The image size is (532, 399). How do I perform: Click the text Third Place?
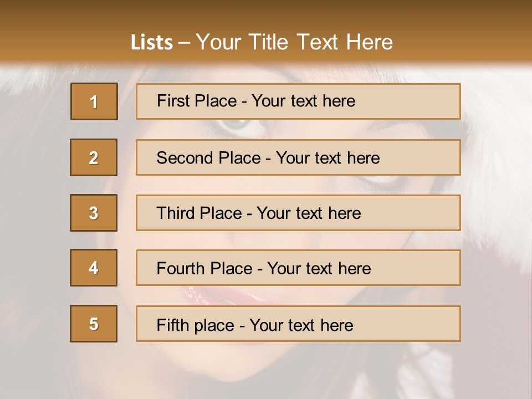(x=199, y=213)
